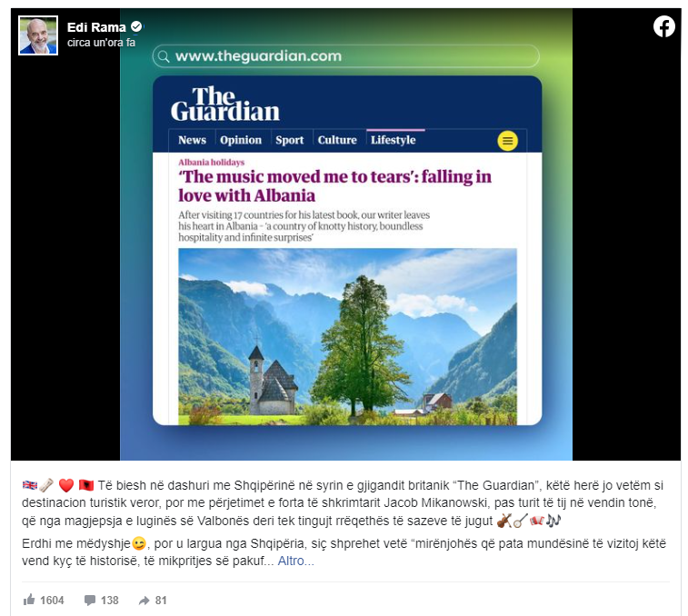
Task: Click the magnifier icon in URL bar
Action: (x=164, y=56)
